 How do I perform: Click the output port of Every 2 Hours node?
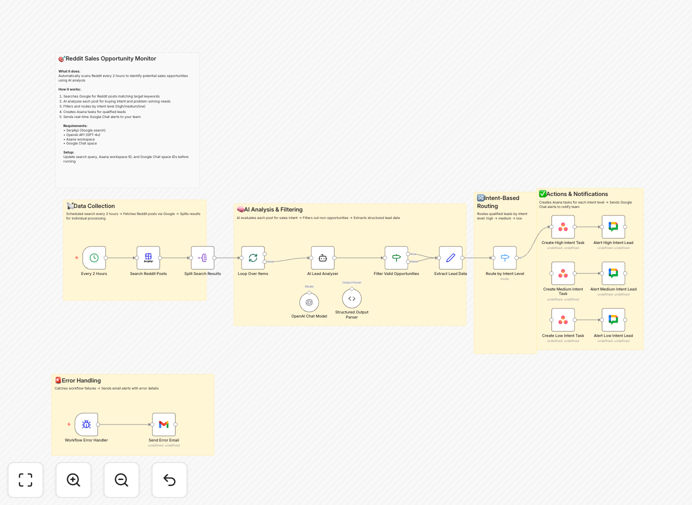[106, 258]
